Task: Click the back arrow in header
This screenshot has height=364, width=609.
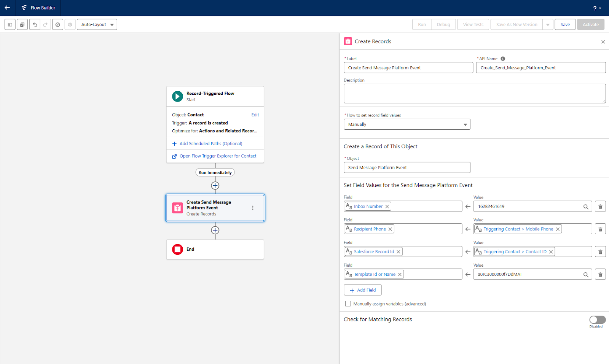Action: [7, 8]
